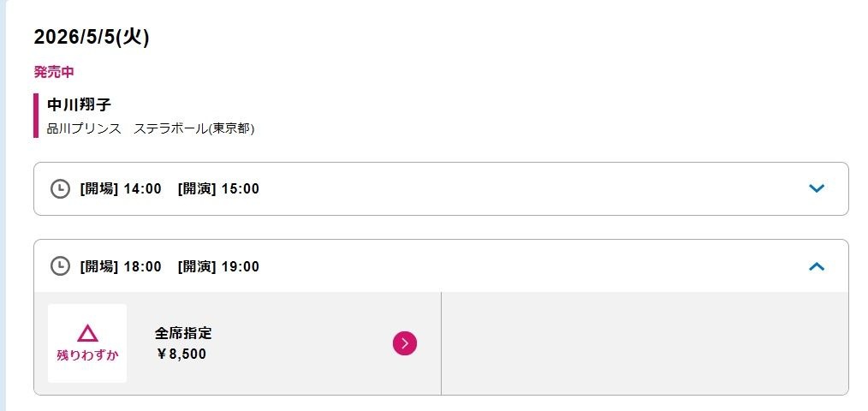868x411 pixels.
Task: Click the pink bar beside 中川翔子
Action: [36, 116]
